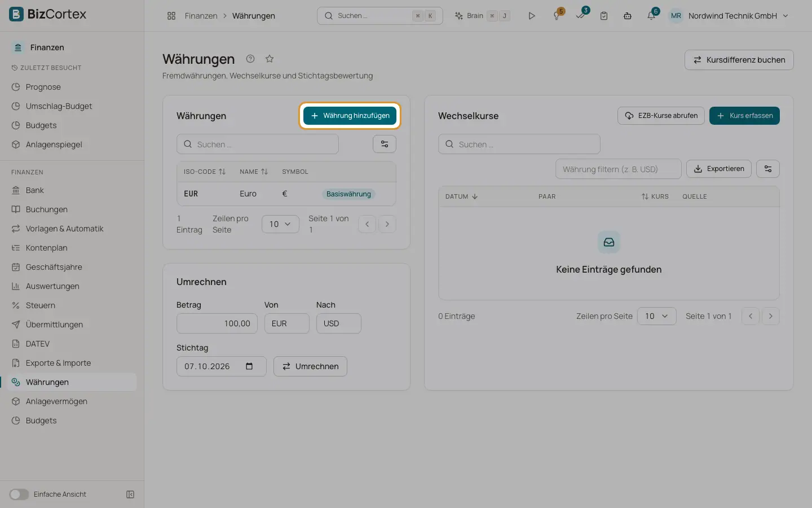Open the help icon beside Währungen title
Viewport: 812px width, 508px height.
tap(250, 59)
